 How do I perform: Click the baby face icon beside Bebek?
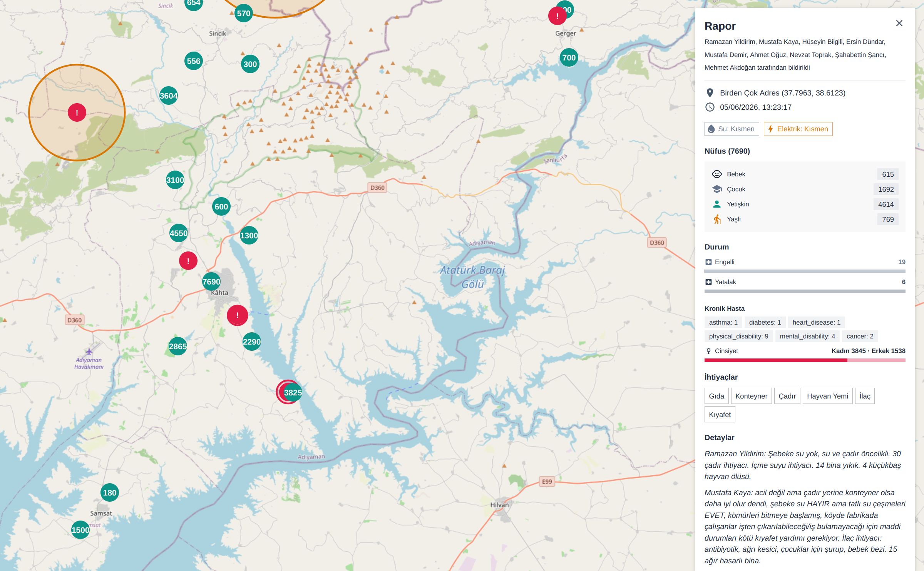click(716, 174)
